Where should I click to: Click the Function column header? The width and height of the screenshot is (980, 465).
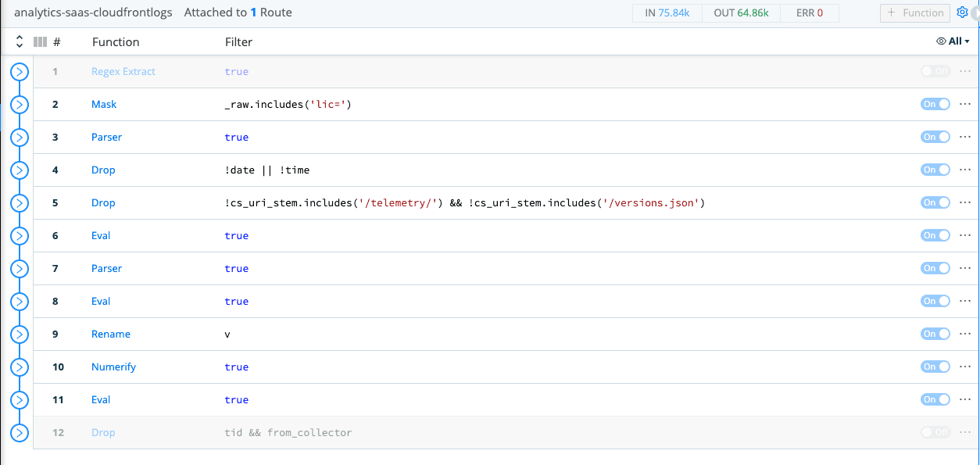[x=116, y=42]
